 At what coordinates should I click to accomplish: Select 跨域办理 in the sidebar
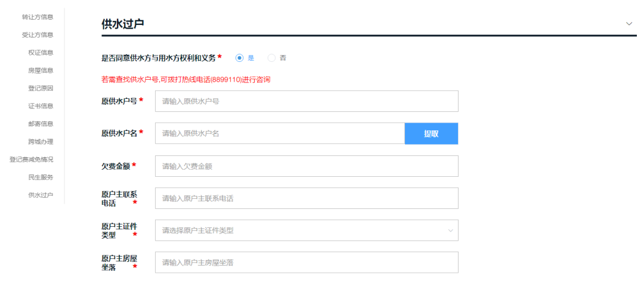click(x=41, y=142)
